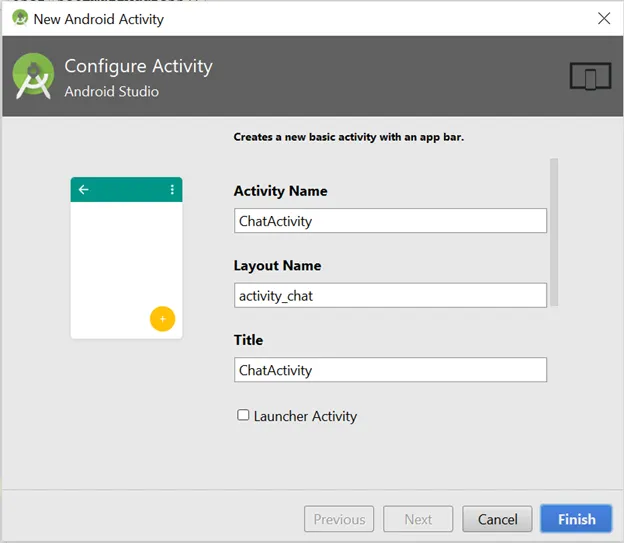
Task: Click the 'Android Studio' subtitle text
Action: click(x=112, y=92)
